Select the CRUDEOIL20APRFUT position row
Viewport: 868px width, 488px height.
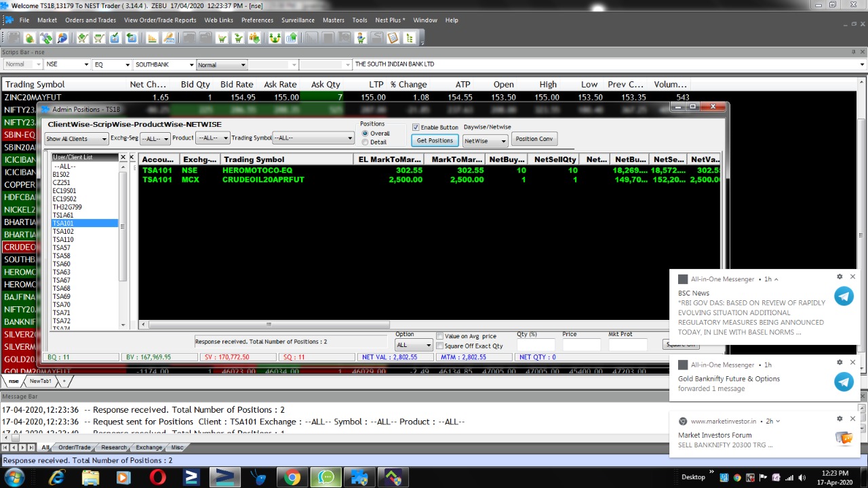point(429,180)
